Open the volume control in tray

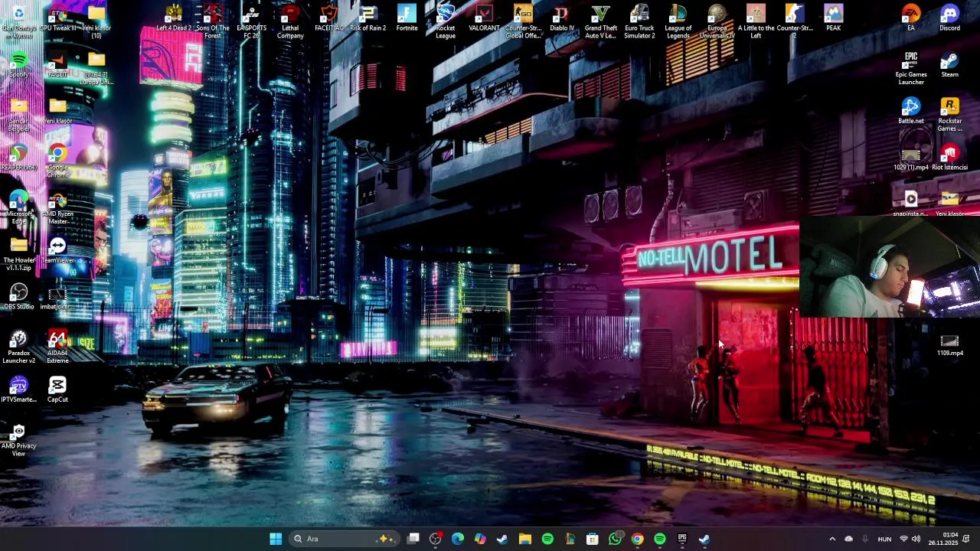tap(916, 539)
